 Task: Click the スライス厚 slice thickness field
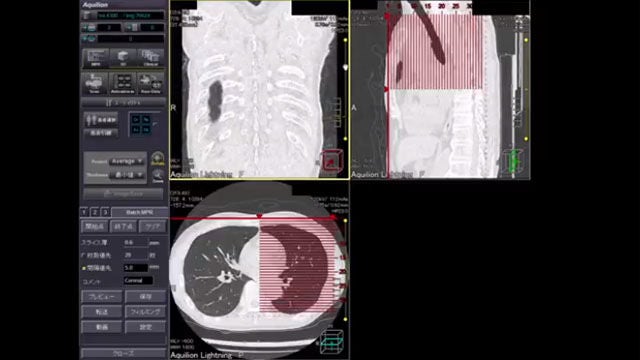tap(136, 243)
